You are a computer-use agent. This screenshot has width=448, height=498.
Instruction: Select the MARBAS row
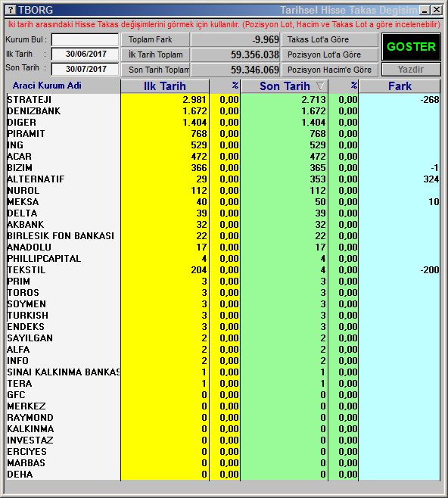point(223,462)
